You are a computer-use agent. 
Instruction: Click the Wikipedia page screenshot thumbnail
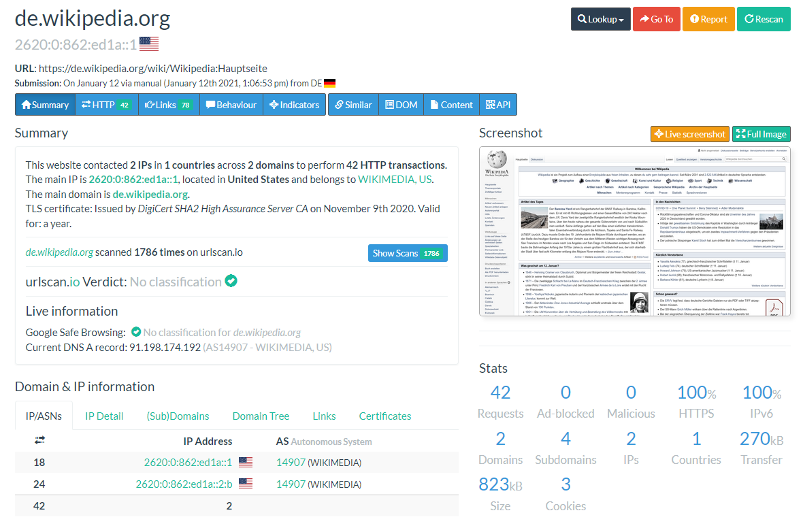[x=634, y=231]
